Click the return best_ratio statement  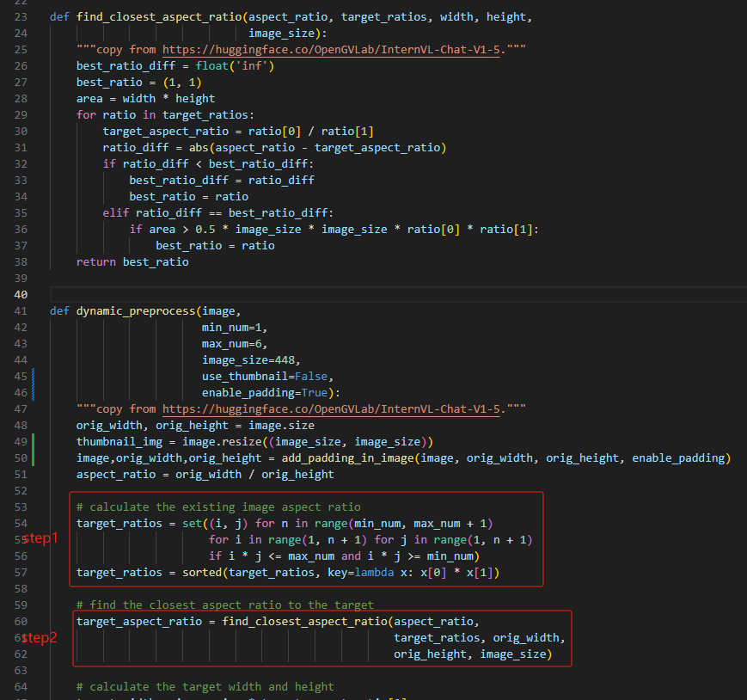pos(132,262)
